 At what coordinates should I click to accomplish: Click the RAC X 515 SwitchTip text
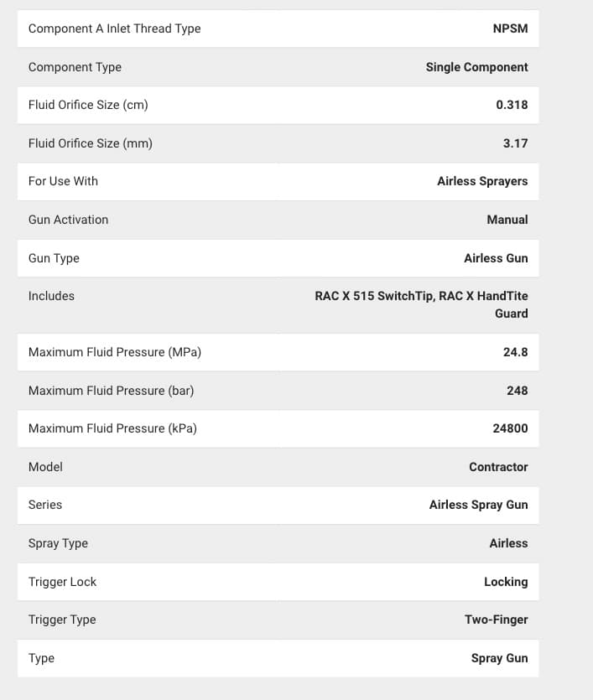click(x=374, y=296)
